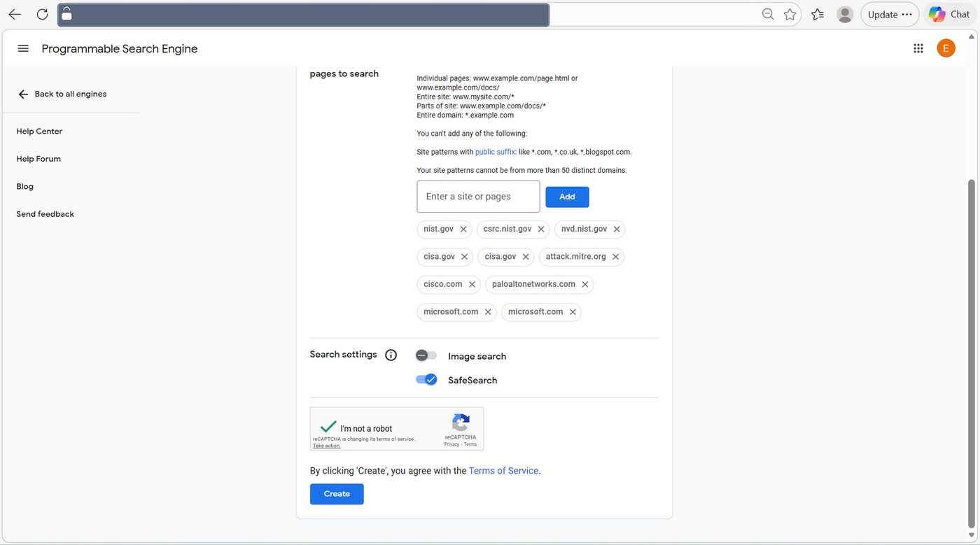The width and height of the screenshot is (980, 545).
Task: Click the nist.gov chip label
Action: 439,229
